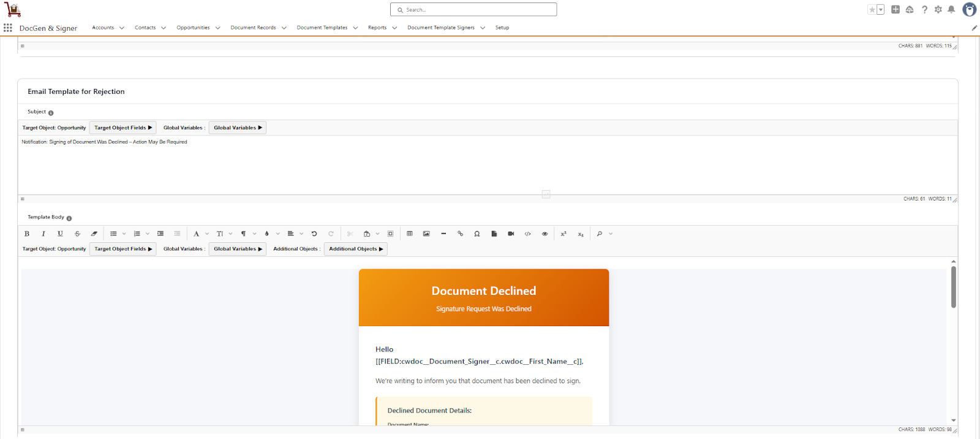The width and height of the screenshot is (980, 439).
Task: Toggle underline formatting
Action: click(x=60, y=234)
